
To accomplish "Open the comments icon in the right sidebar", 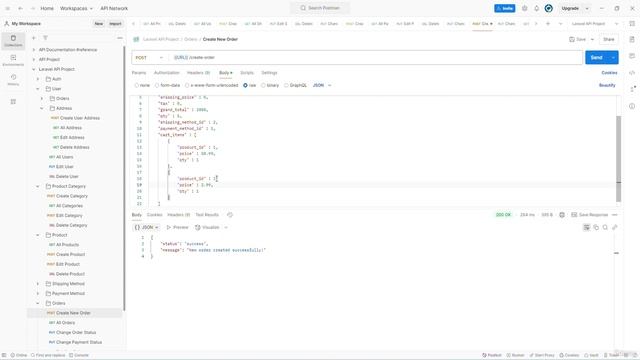I will (632, 56).
